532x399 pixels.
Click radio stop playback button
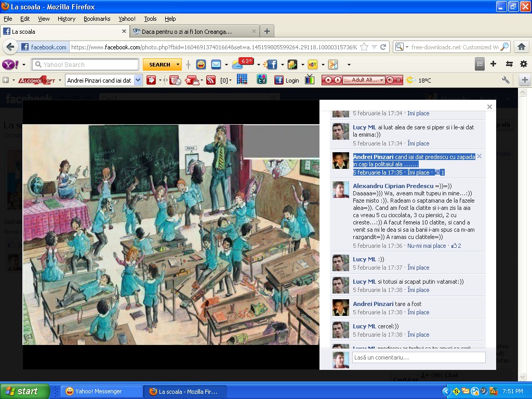click(328, 80)
